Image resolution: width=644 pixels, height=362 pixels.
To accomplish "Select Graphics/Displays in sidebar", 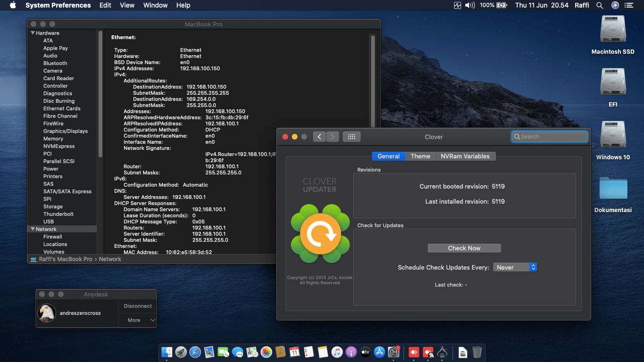I will [66, 131].
